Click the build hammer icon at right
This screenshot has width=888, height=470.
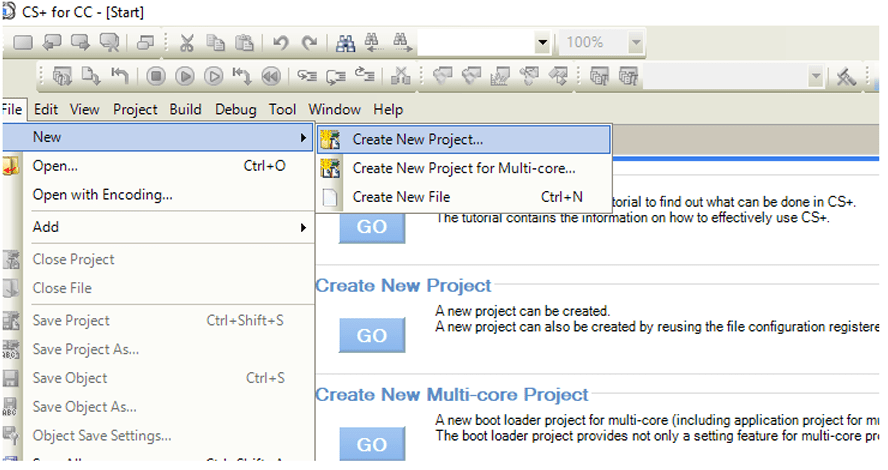[846, 77]
